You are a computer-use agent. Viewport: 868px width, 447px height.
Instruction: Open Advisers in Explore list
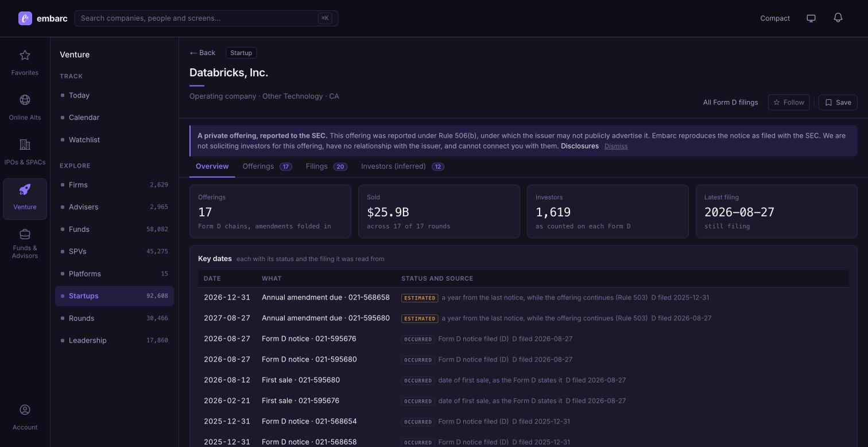(x=114, y=207)
